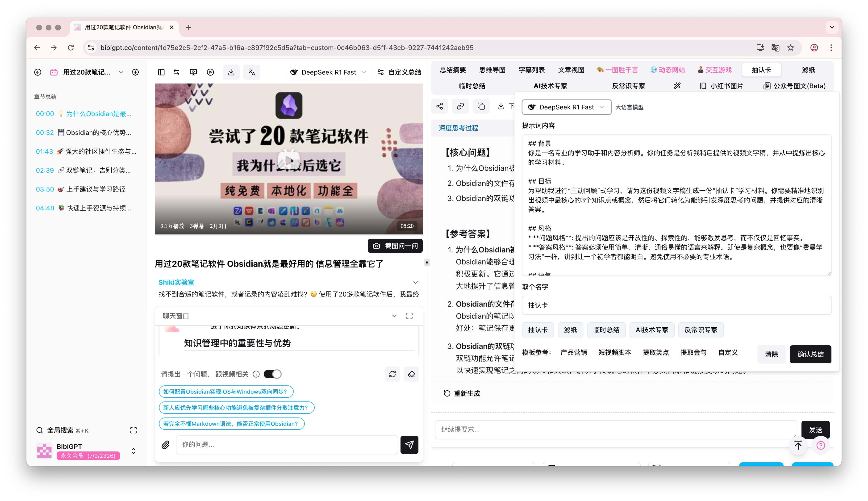Click the attachment paperclip icon
This screenshot has height=501, width=868.
tap(165, 445)
